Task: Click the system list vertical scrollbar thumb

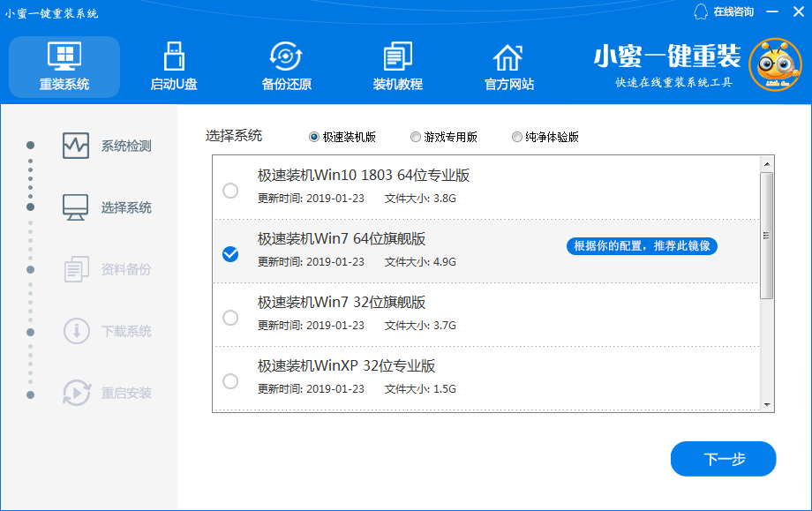Action: (x=766, y=235)
